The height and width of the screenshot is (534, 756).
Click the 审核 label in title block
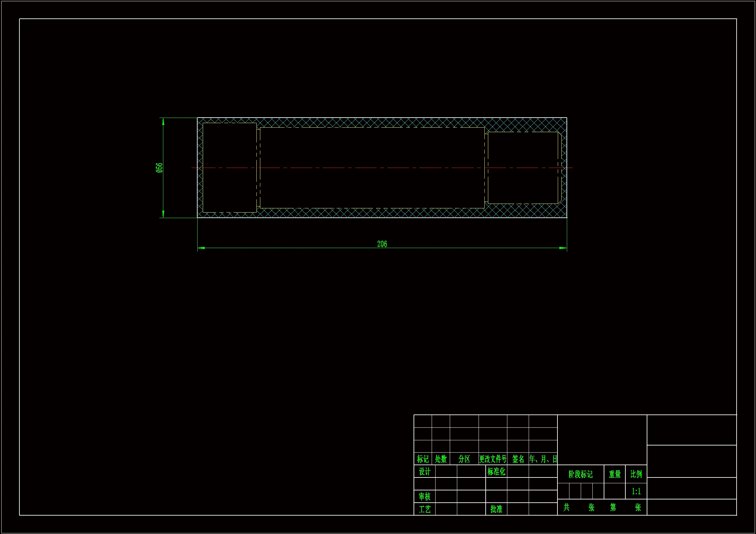click(425, 496)
